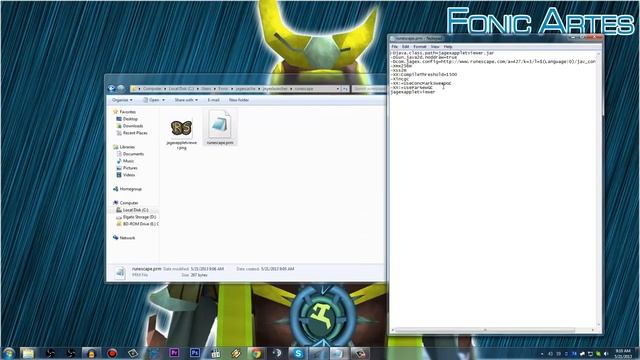Open Google Chrome from taskbar
The width and height of the screenshot is (640, 360).
click(256, 353)
